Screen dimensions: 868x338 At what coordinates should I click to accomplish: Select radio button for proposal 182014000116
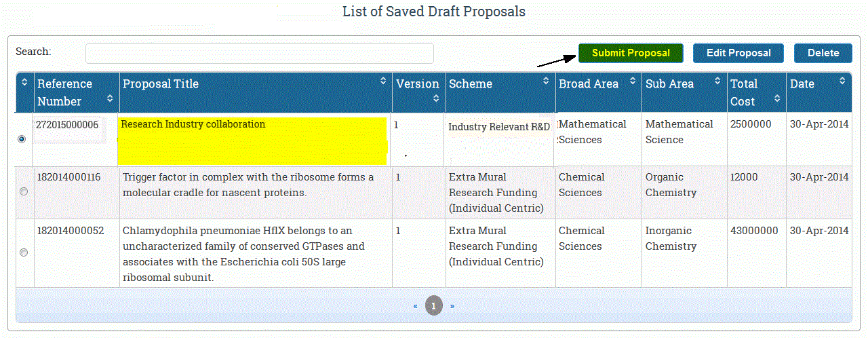click(24, 192)
